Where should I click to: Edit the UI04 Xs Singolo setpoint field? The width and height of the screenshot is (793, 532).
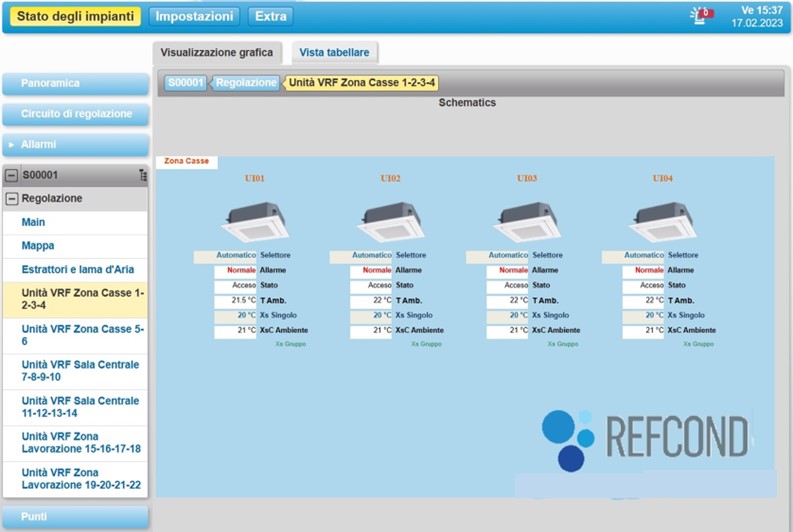(643, 315)
